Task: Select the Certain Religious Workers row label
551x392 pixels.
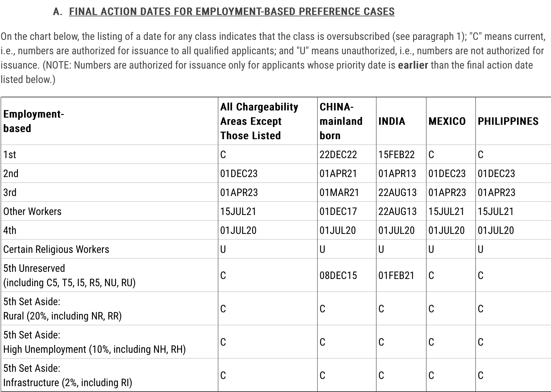Action: tap(56, 249)
